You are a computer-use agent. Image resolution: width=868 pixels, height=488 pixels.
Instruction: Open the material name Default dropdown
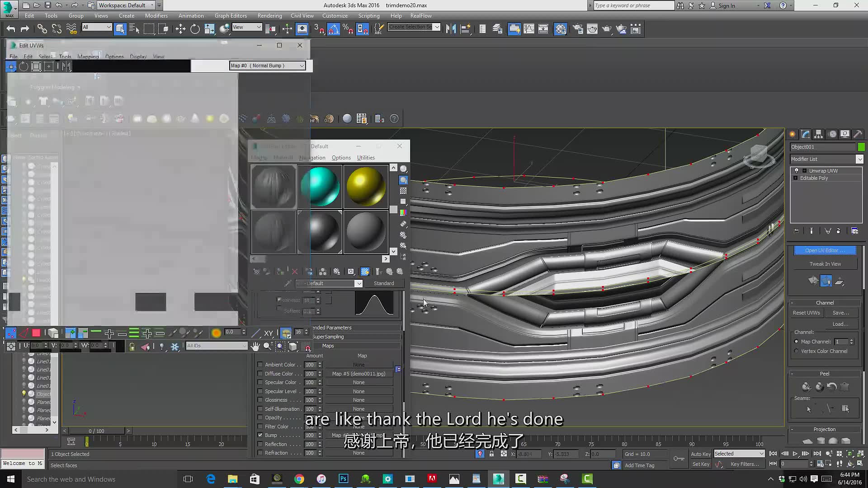(329, 283)
